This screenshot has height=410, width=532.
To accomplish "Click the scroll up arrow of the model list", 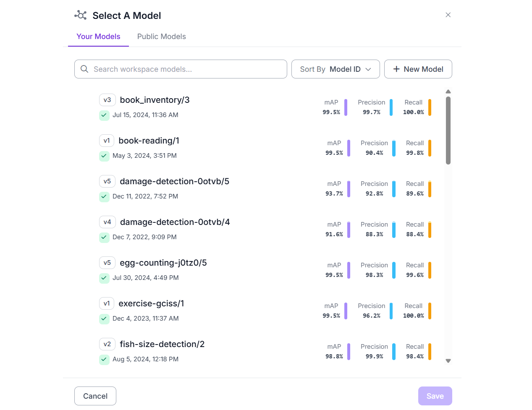I will (448, 91).
